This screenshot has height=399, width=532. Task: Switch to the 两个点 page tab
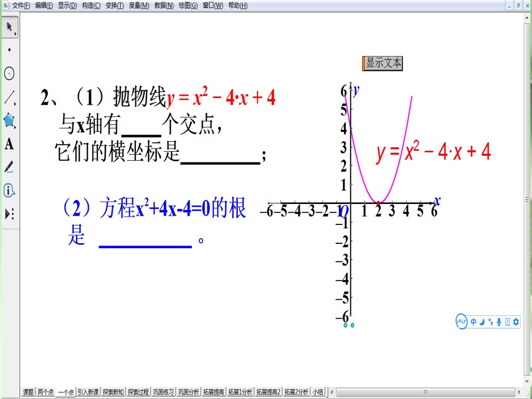click(x=45, y=392)
